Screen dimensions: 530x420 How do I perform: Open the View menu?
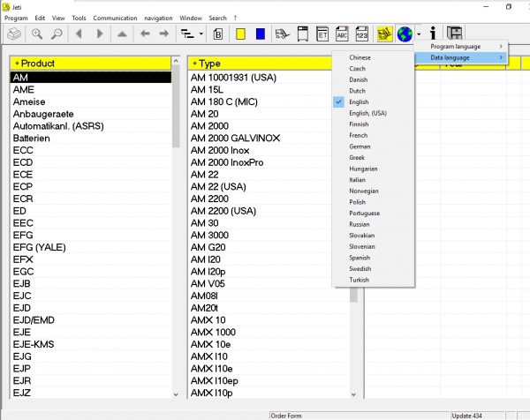click(58, 18)
